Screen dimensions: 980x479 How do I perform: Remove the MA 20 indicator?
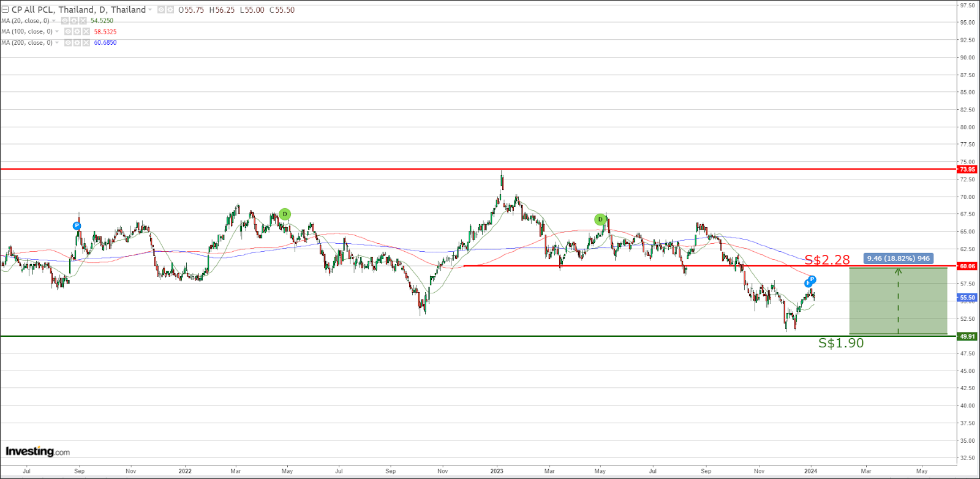coord(83,21)
